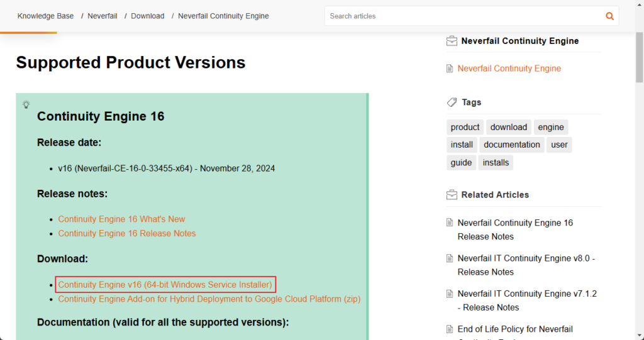Click the orange search magnifier icon
Screen dimensions: 644x340
point(609,16)
